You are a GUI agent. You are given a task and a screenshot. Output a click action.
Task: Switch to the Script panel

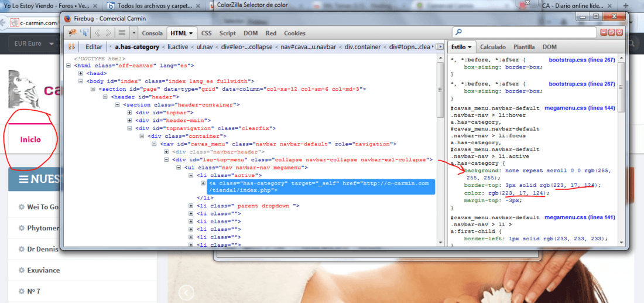(x=227, y=33)
